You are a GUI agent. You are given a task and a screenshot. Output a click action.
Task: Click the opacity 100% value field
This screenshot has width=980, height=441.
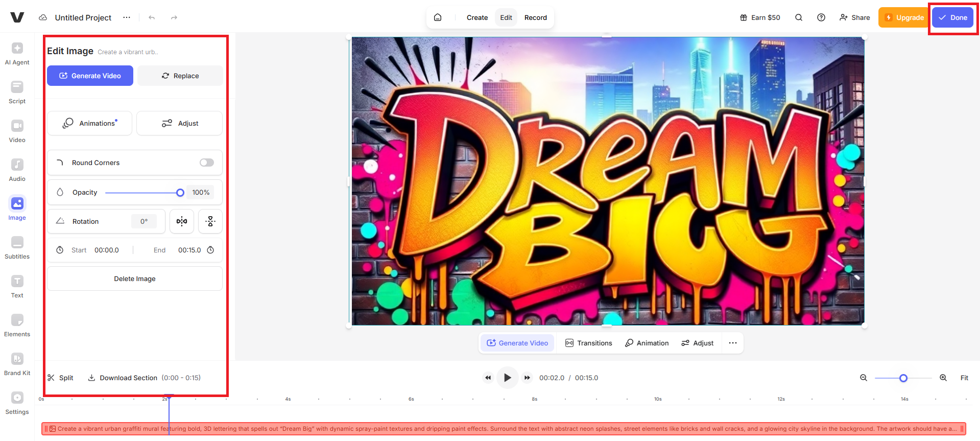tap(201, 193)
